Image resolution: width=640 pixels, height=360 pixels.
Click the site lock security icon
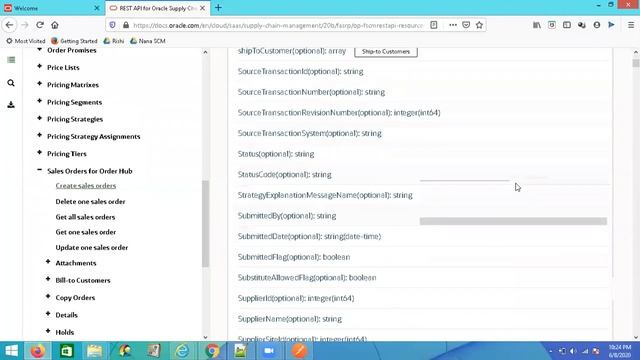coord(126,25)
